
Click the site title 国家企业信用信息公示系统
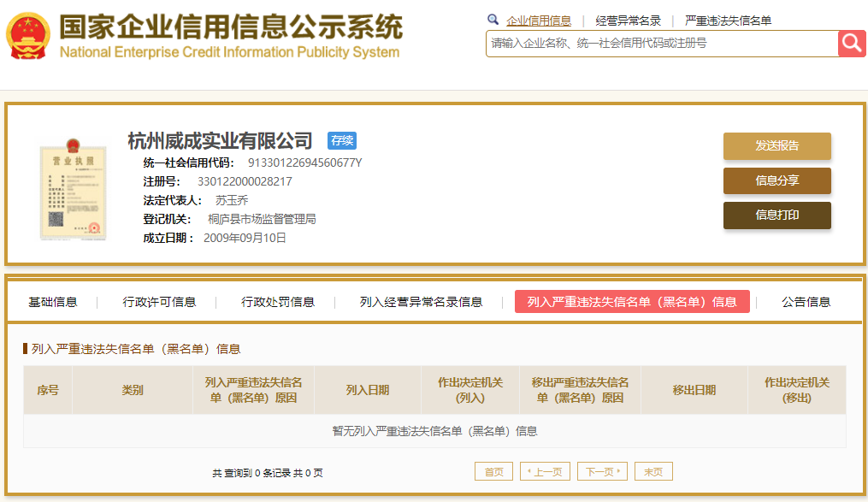[x=231, y=27]
